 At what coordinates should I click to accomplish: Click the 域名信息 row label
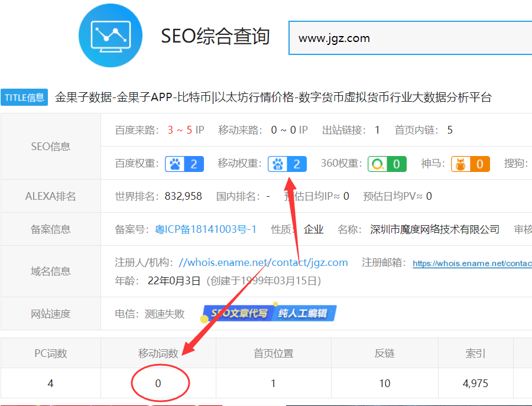[x=51, y=271]
